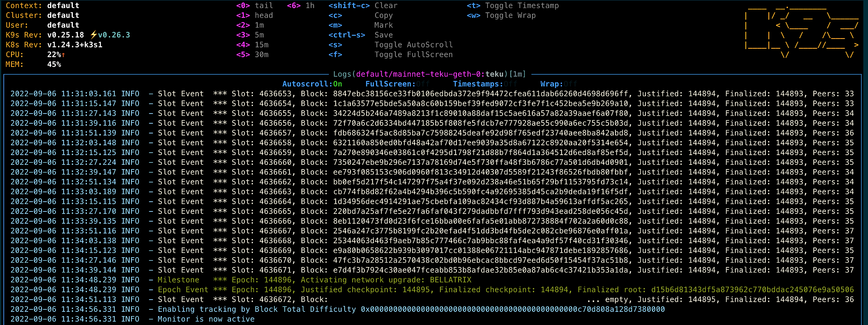Click the log line for Slot 4636654

point(432,103)
